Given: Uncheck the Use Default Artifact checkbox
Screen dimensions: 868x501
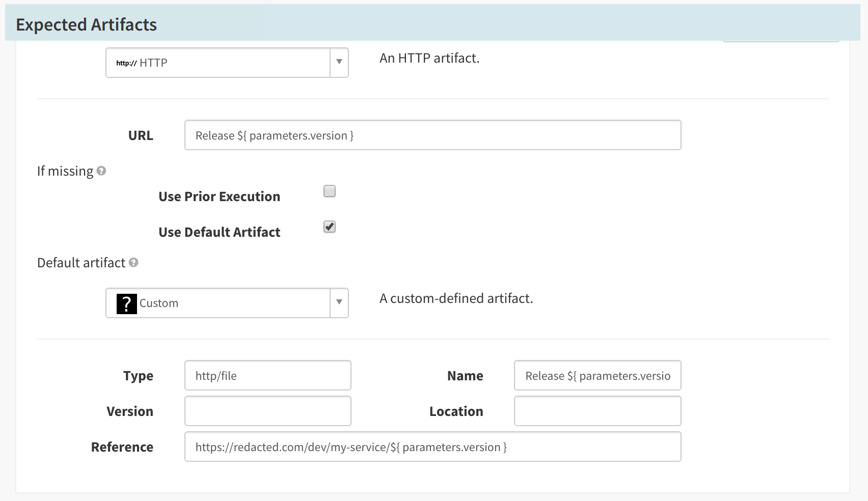Looking at the screenshot, I should pyautogui.click(x=330, y=227).
